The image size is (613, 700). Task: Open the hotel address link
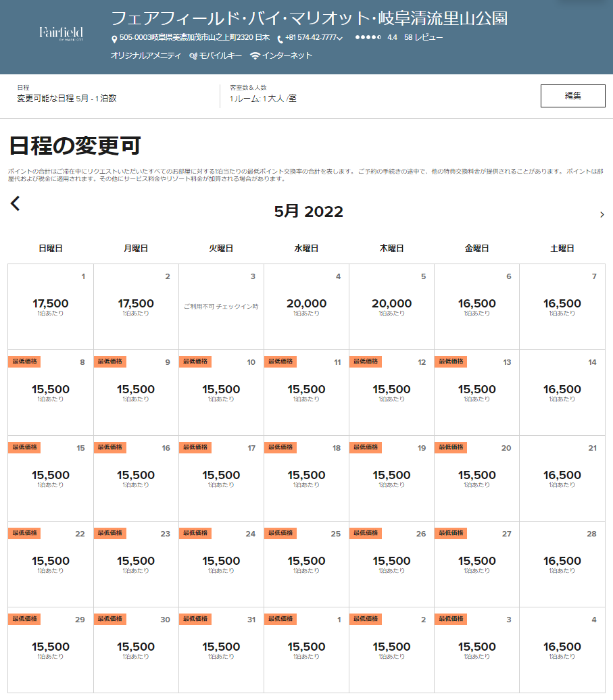pyautogui.click(x=194, y=38)
